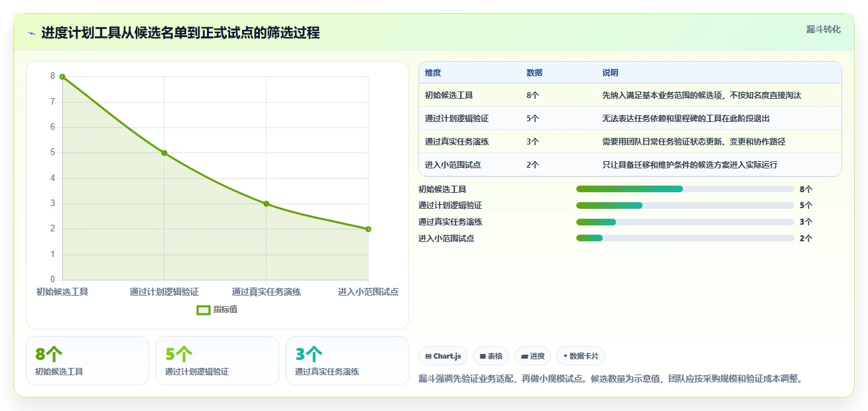Click the footer note starting 漏斗强调
Screen dimensions: 868x411
pyautogui.click(x=611, y=379)
